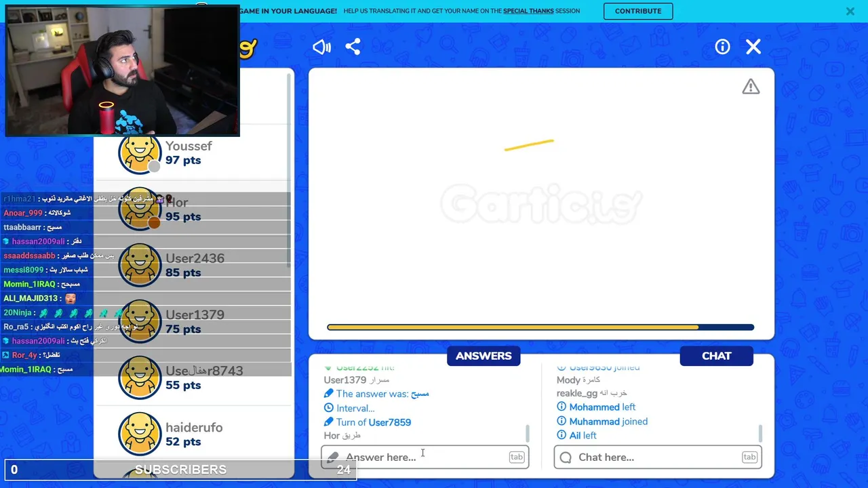Click Anoar_999 stream chat name

[22, 213]
